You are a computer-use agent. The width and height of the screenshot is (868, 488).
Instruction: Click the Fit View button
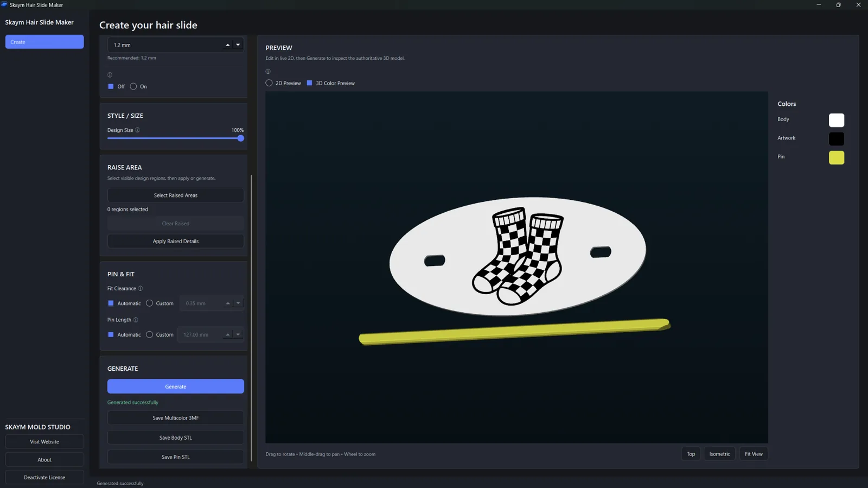[x=754, y=454]
